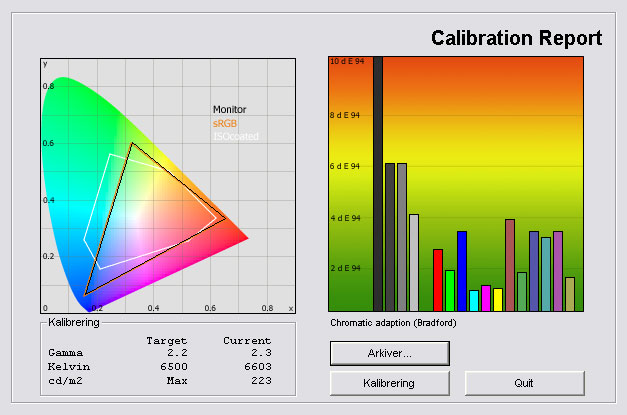This screenshot has height=415, width=627.
Task: Quit the calibration report
Action: (x=525, y=383)
